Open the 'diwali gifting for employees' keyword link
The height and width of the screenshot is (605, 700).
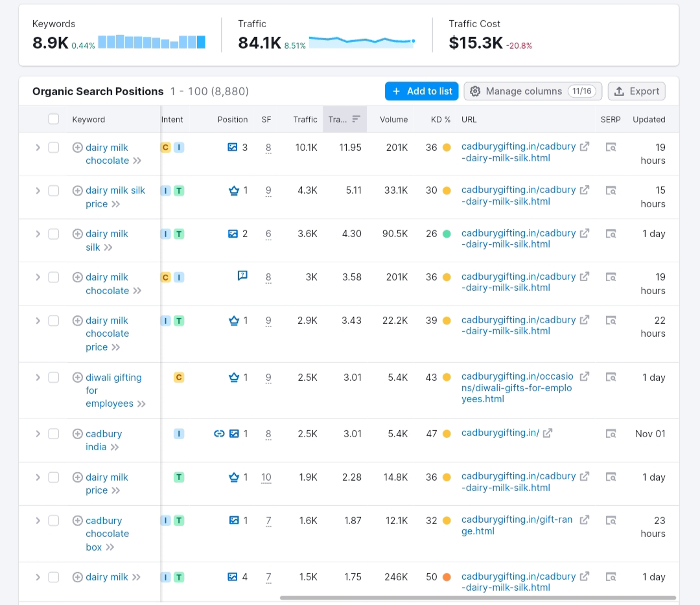point(113,391)
